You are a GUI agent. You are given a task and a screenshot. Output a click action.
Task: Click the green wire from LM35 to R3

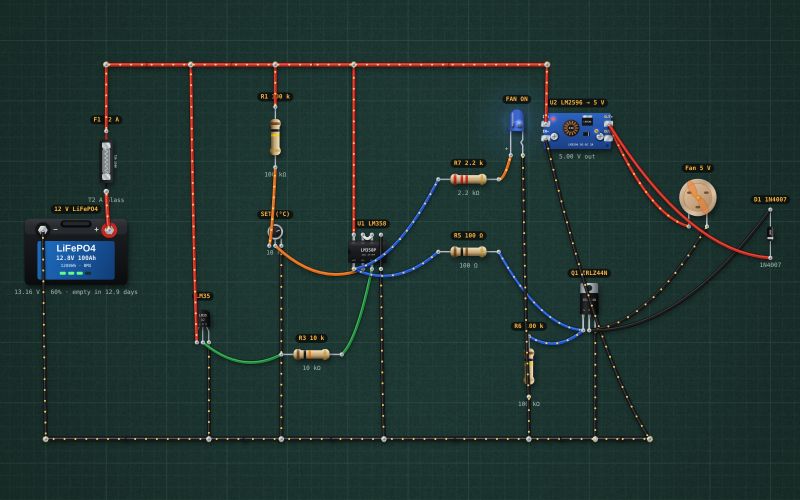245,361
